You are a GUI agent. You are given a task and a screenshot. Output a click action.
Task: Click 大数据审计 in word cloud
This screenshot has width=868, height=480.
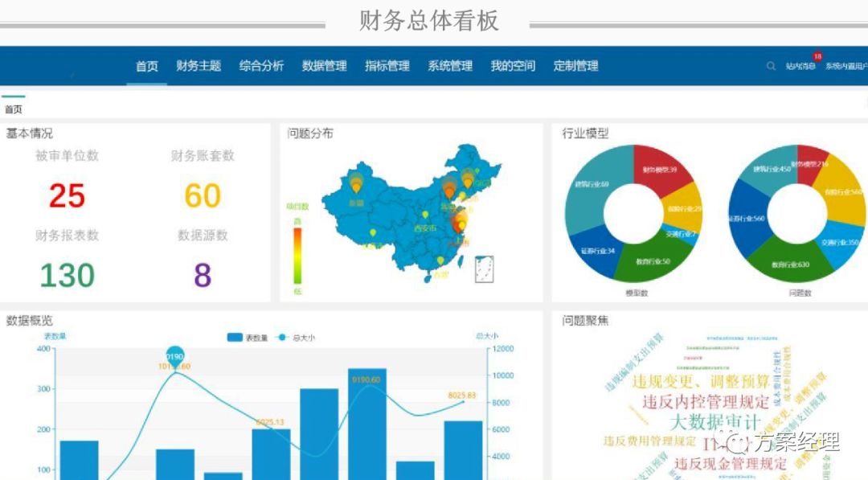714,422
